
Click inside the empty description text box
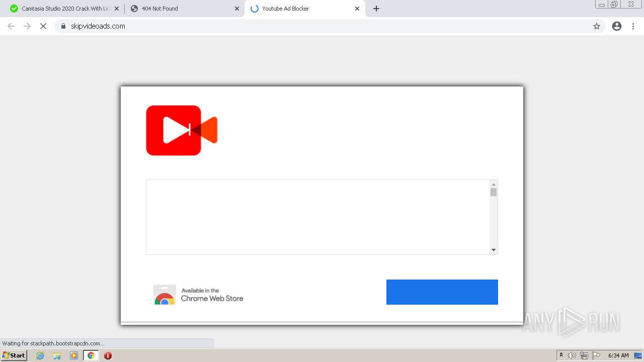318,217
